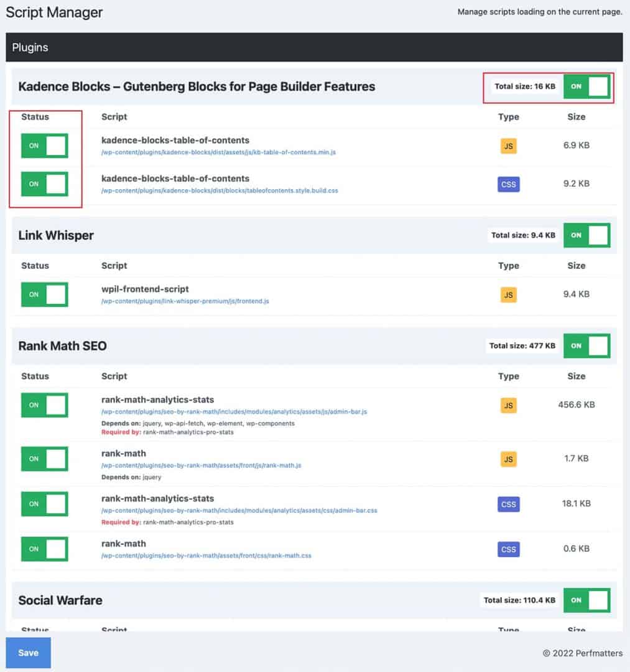
Task: Open the kb-table-of-contents.min.js file path link
Action: [218, 152]
